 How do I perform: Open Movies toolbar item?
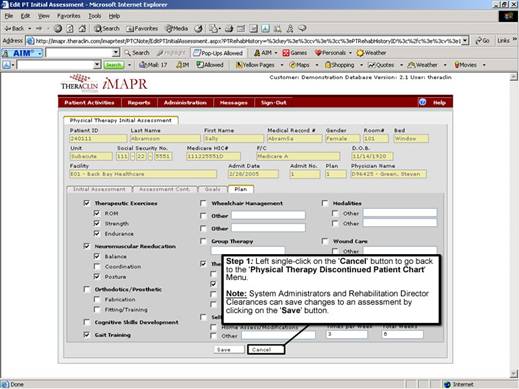(x=465, y=65)
